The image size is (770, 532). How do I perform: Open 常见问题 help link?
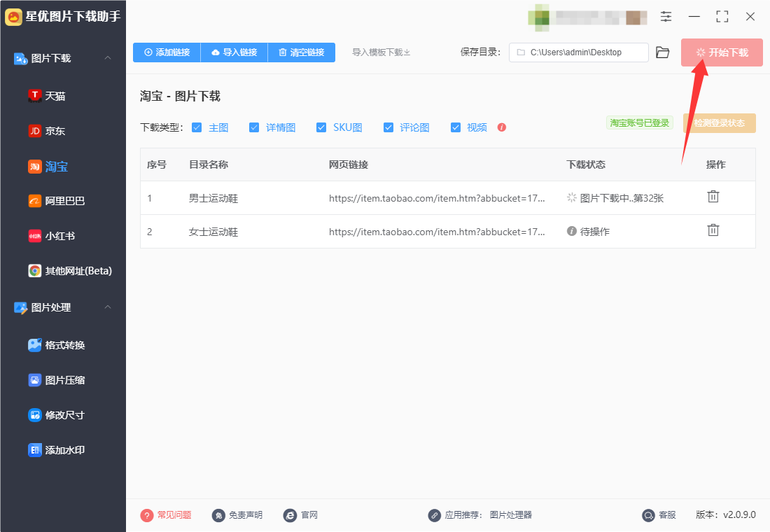click(x=166, y=514)
